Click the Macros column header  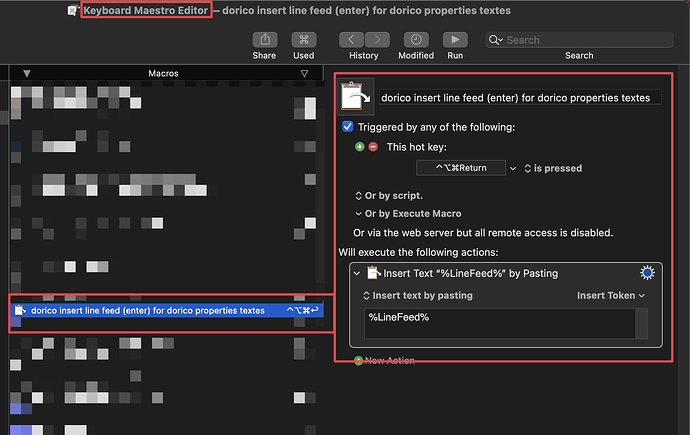click(163, 73)
